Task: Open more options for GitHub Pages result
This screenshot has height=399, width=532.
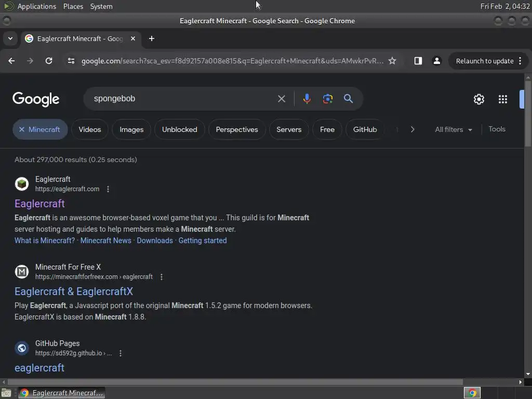Action: (x=121, y=353)
